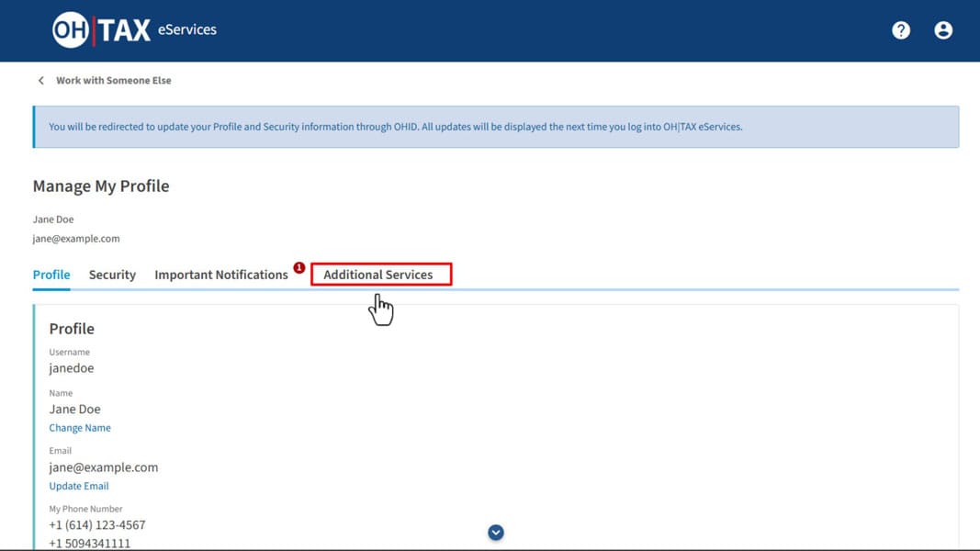The image size is (980, 551).
Task: Click the email value jane@example.com in Profile section
Action: 104,467
